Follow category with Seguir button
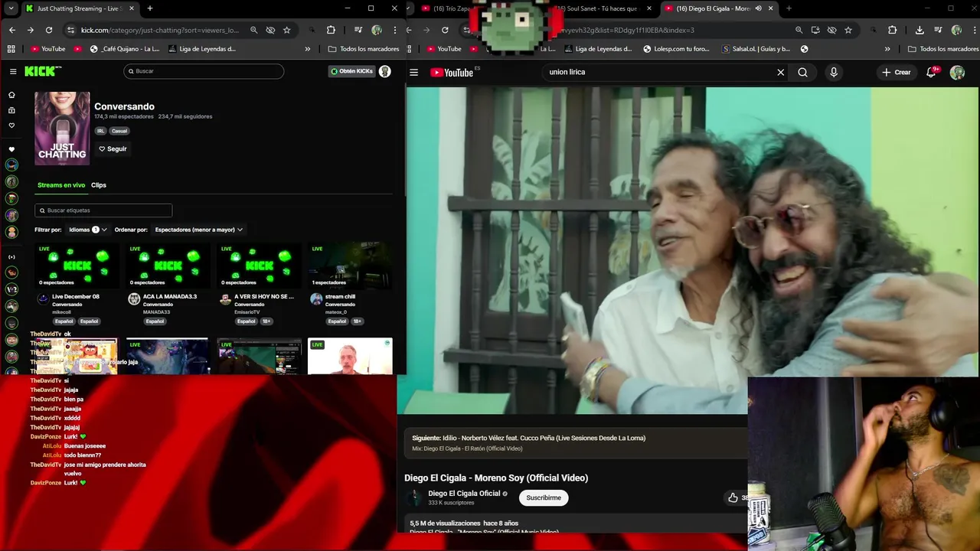980x551 pixels. tap(113, 149)
